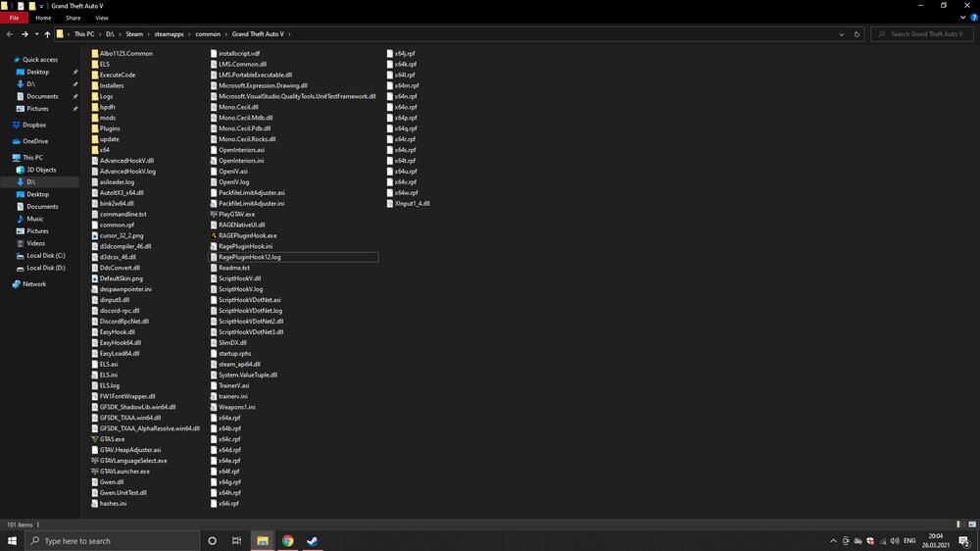Select This PC in the navigation pane

tap(32, 158)
